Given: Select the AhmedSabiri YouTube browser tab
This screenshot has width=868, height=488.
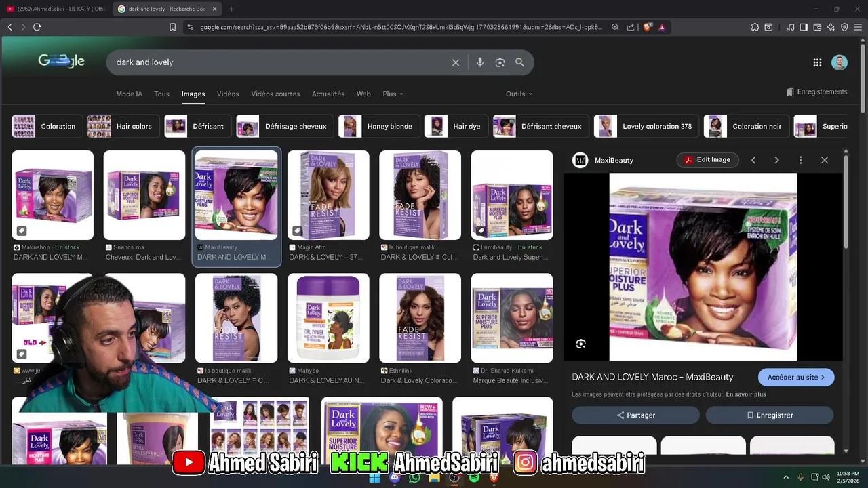Looking at the screenshot, I should (56, 9).
